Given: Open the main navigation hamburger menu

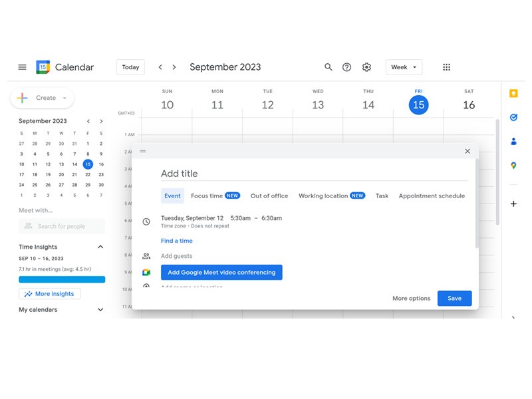Looking at the screenshot, I should point(22,66).
